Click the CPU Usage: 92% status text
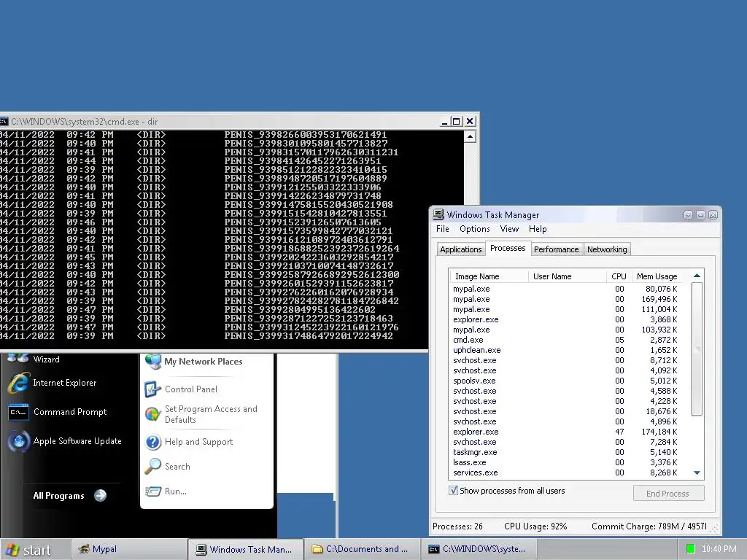747x560 pixels. [x=535, y=526]
